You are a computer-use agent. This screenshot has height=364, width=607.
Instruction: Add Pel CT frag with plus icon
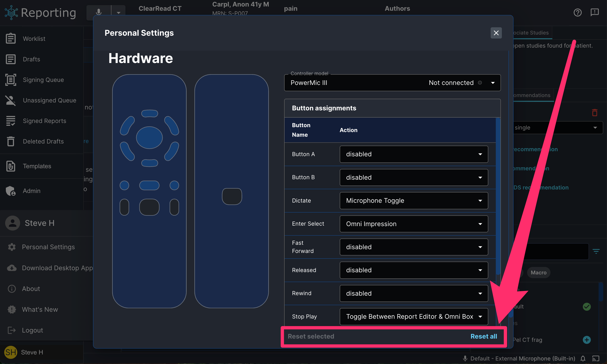[x=587, y=340]
